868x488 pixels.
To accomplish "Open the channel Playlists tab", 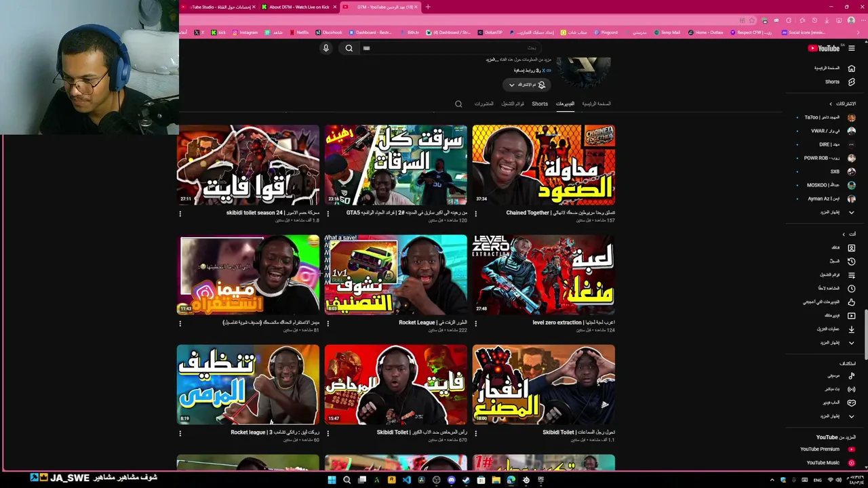I will [513, 104].
